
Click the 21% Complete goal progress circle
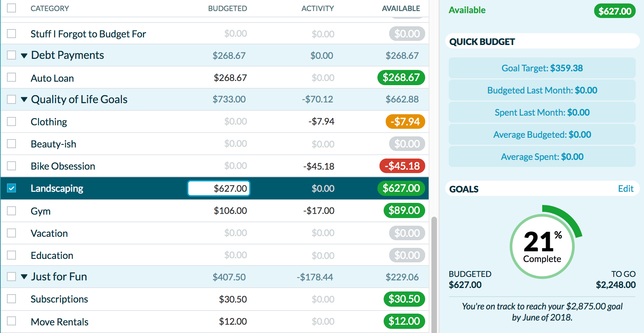click(542, 246)
